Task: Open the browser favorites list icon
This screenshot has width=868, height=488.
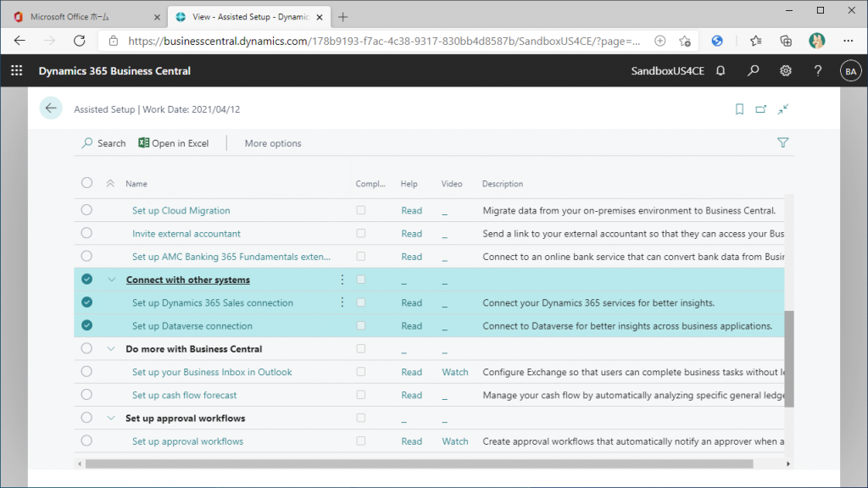Action: pyautogui.click(x=755, y=41)
